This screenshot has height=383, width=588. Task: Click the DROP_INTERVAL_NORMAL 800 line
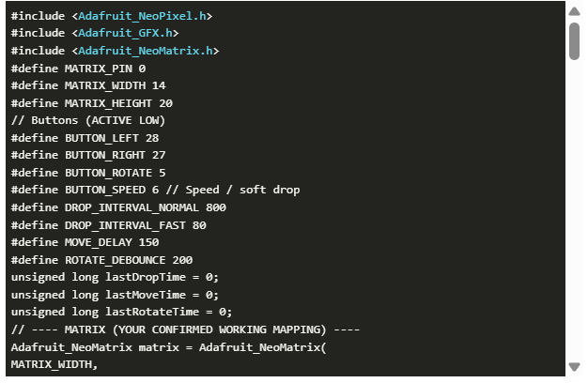118,207
